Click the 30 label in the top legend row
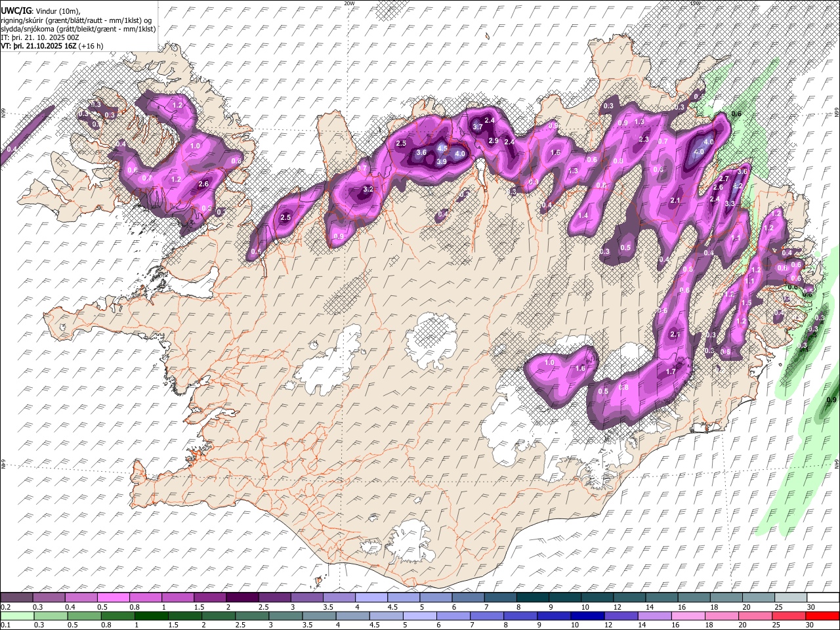Viewport: 840px width, 630px height. click(810, 607)
